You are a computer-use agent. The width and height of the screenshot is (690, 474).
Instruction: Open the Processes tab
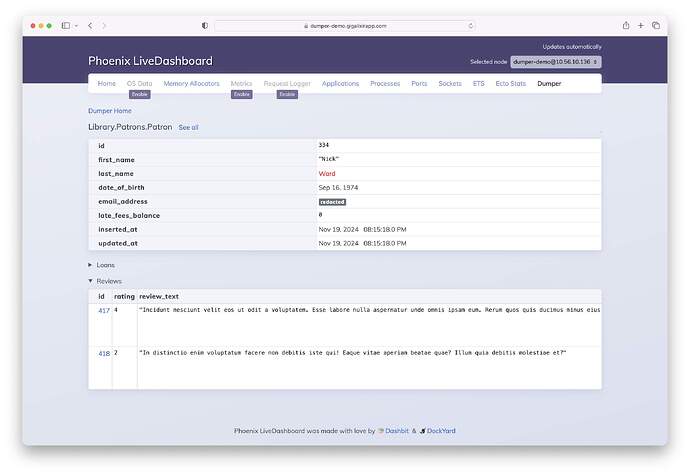pos(385,83)
